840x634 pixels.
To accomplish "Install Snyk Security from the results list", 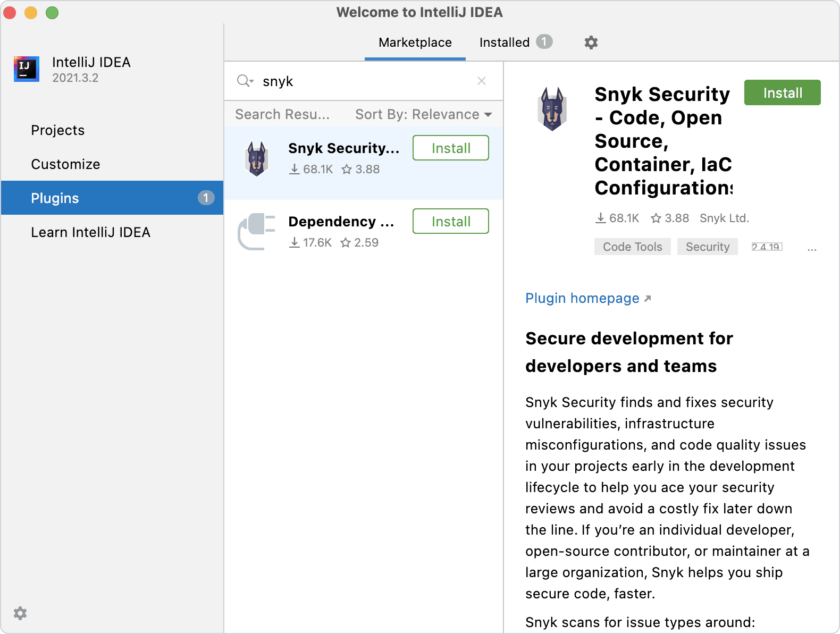I will click(451, 148).
